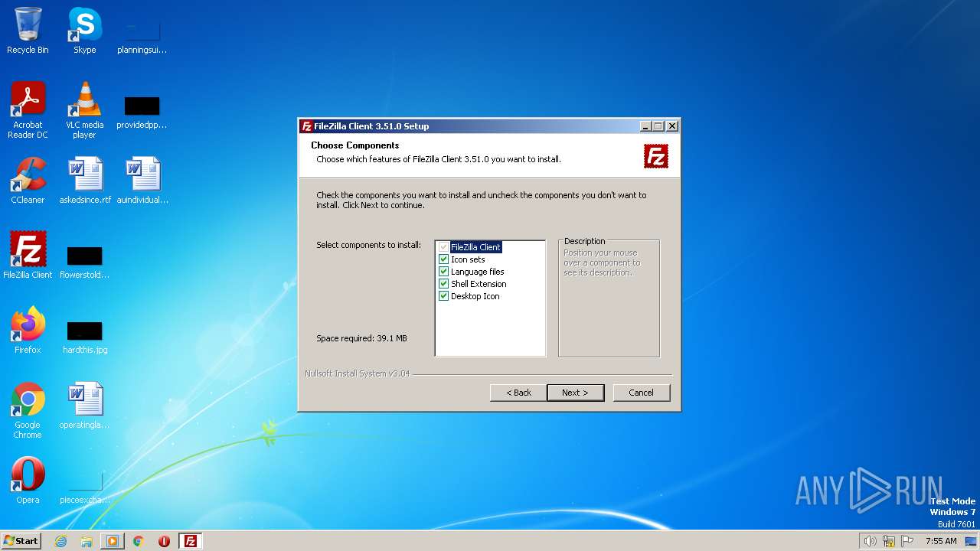Click the Description box in the setup window
The height and width of the screenshot is (551, 980).
pos(609,298)
